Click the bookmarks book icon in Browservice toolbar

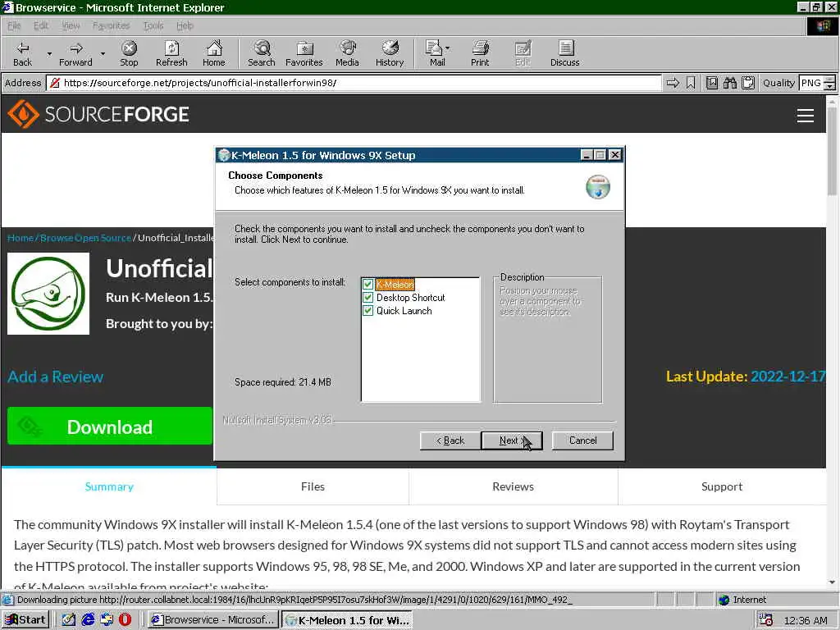(711, 83)
